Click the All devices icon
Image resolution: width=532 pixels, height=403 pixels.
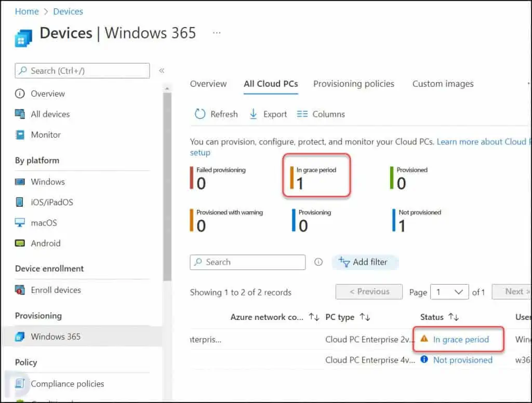pos(20,114)
